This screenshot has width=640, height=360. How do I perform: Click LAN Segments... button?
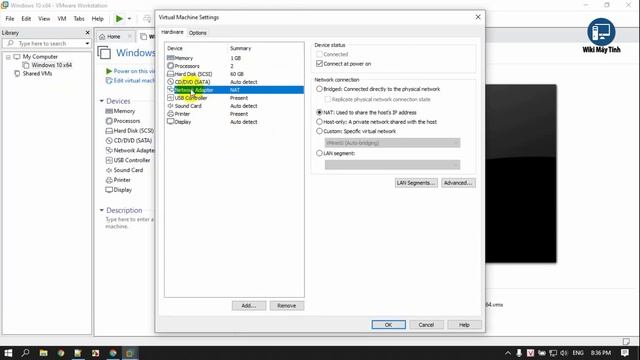[416, 183]
